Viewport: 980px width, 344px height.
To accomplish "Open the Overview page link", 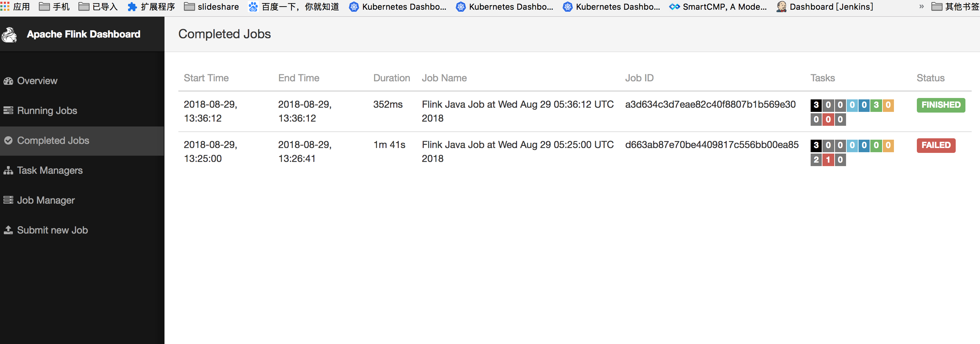I will [x=37, y=81].
